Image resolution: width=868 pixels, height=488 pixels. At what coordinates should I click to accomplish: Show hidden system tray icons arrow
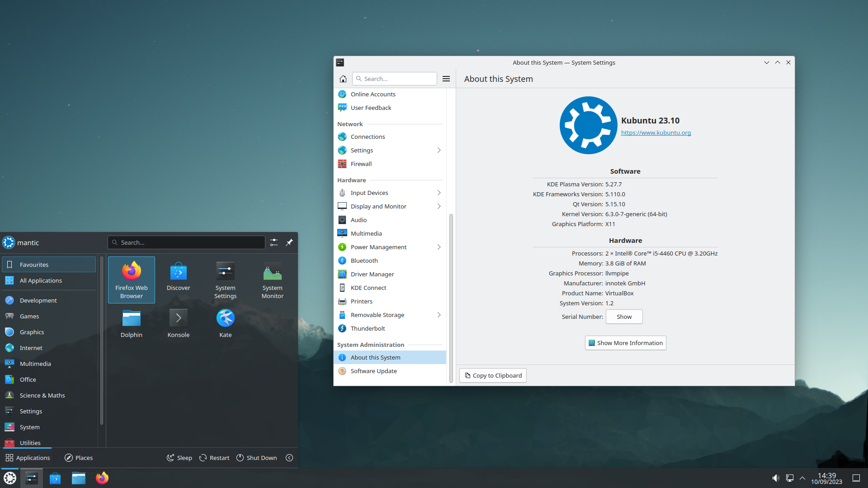[802, 478]
